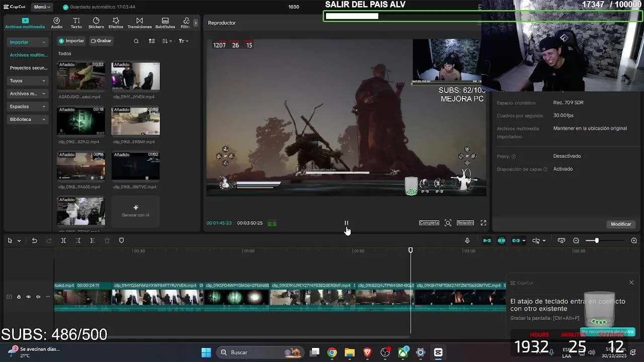Choose the Select cursor tool
644x362 pixels.
(10, 241)
